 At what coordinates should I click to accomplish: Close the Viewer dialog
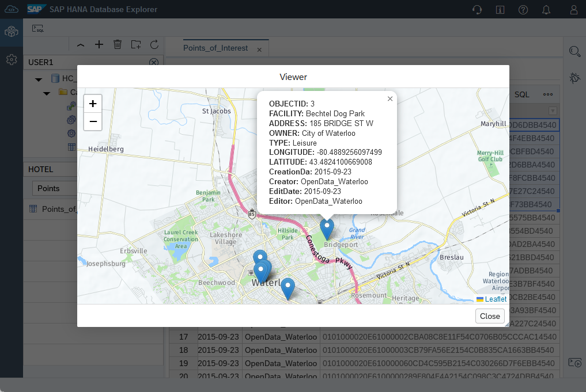(490, 316)
